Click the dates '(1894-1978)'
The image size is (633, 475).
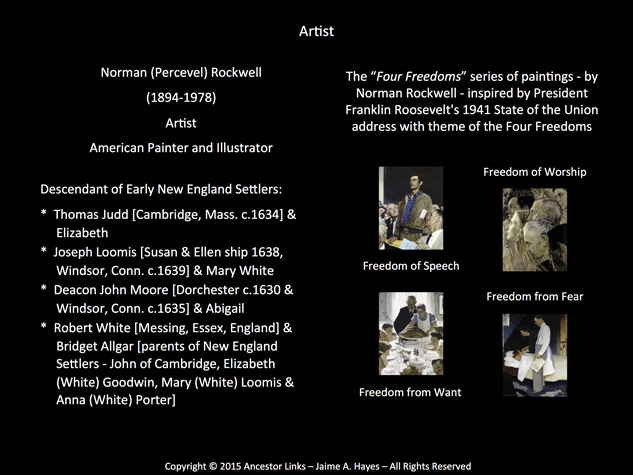point(181,98)
